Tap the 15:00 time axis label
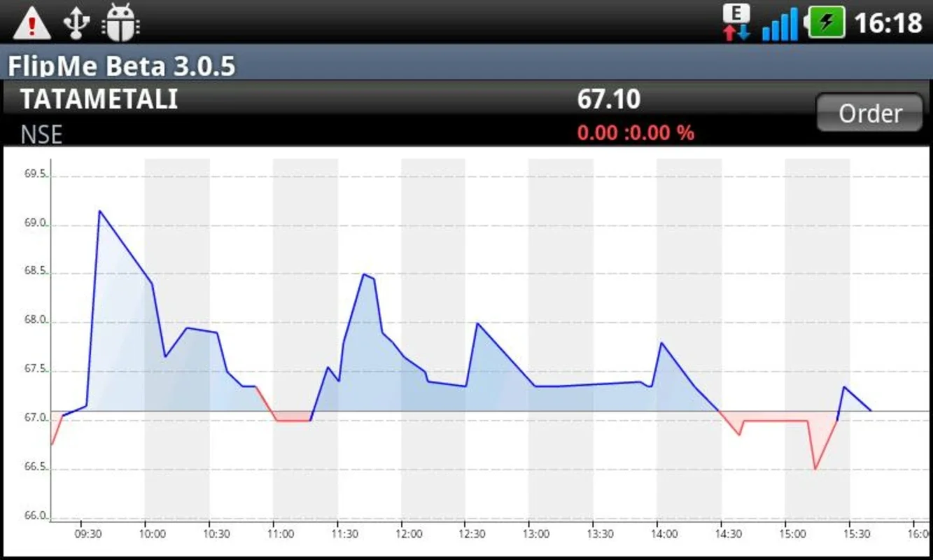The width and height of the screenshot is (933, 560). tap(792, 534)
